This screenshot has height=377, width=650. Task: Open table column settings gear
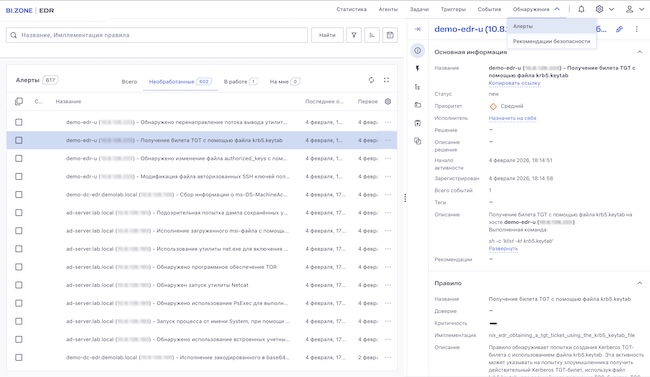click(388, 102)
